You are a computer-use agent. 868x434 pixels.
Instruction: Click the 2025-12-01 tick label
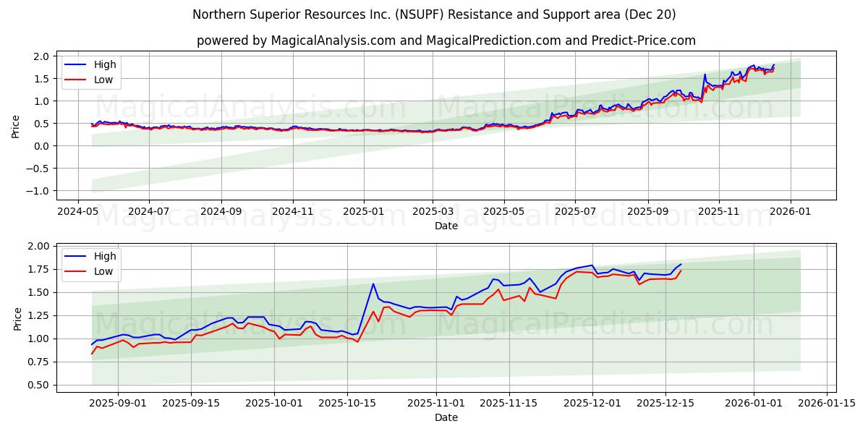[x=592, y=404]
